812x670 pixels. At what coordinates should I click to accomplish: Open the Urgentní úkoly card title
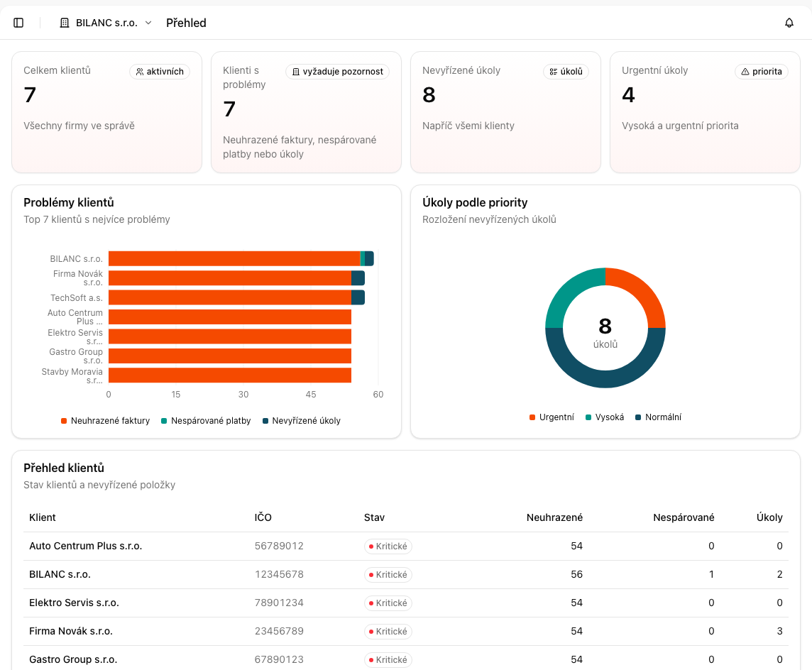tap(654, 70)
